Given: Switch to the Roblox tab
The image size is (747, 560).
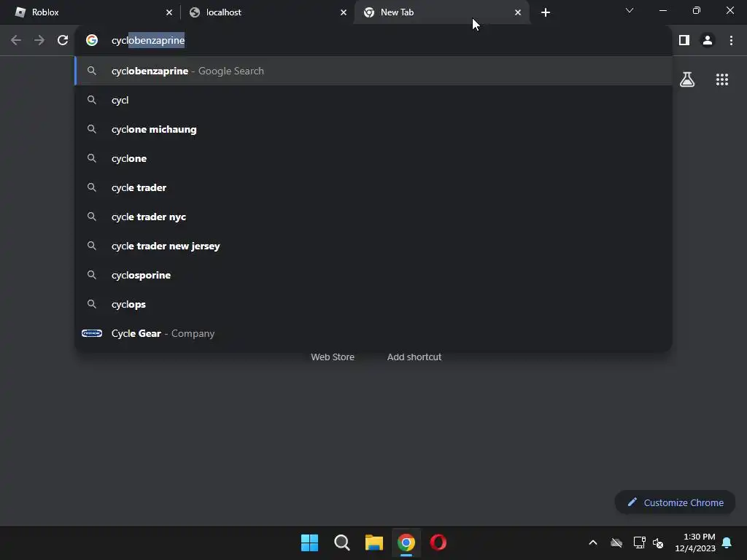Looking at the screenshot, I should (90, 12).
